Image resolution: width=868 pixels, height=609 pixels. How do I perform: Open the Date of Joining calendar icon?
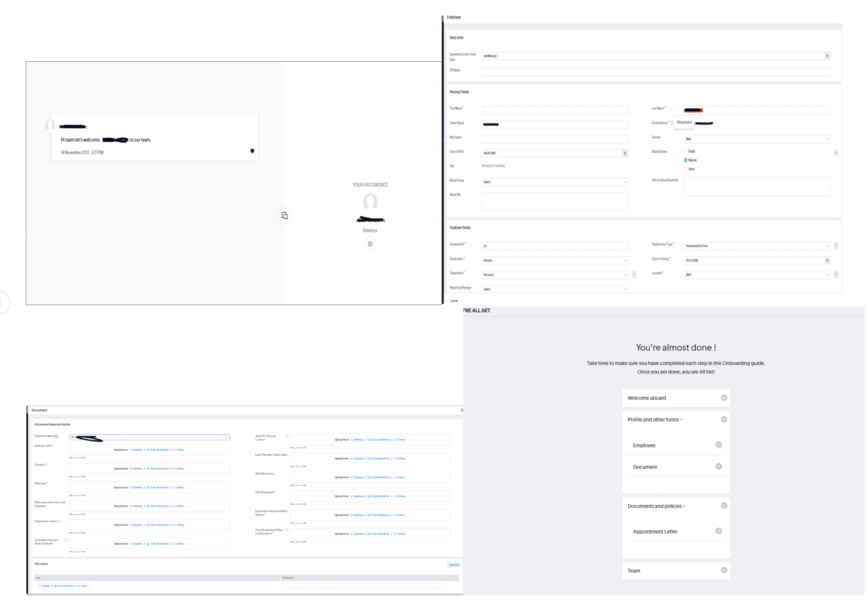click(827, 261)
